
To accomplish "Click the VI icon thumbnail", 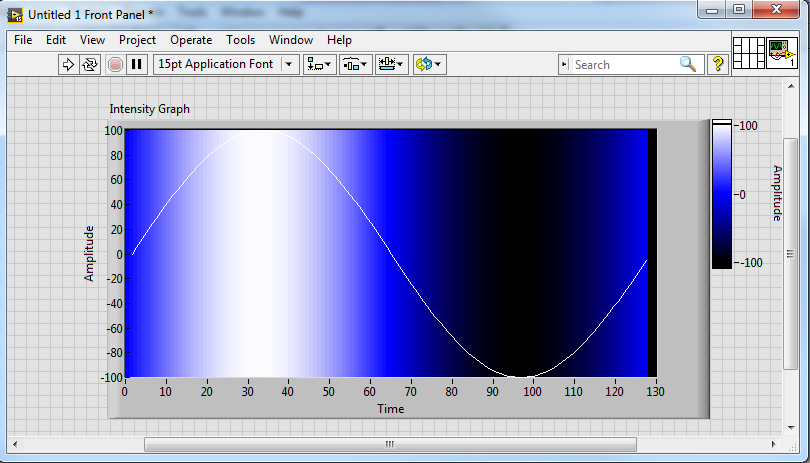I will point(782,53).
